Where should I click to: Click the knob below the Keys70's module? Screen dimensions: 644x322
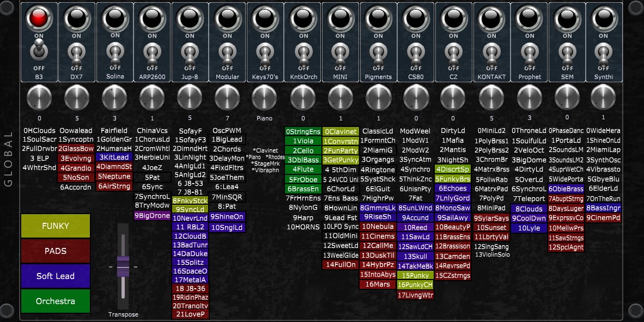(265, 98)
